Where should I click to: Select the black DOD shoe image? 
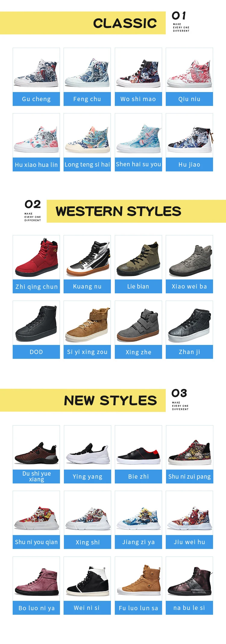[x=36, y=323]
